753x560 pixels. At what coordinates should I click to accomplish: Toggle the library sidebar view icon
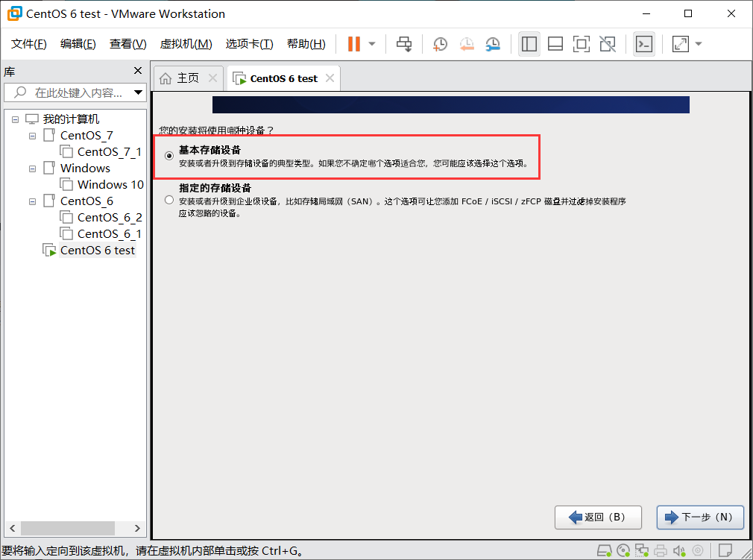pyautogui.click(x=529, y=44)
